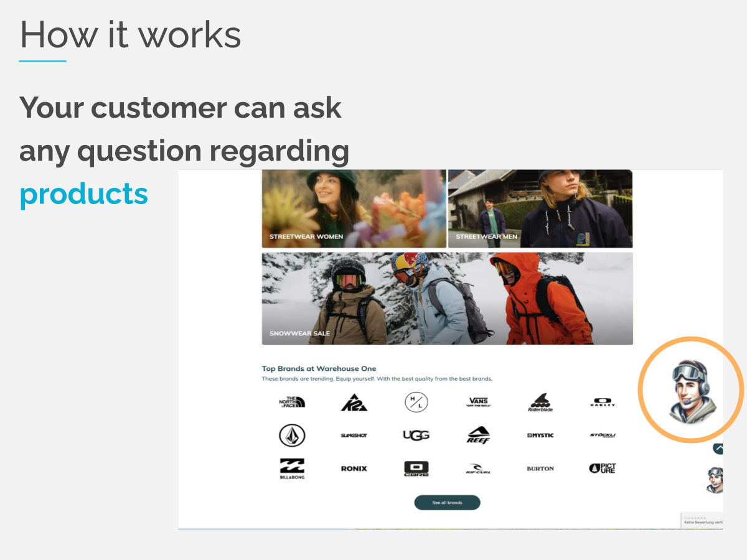This screenshot has height=560, width=747.
Task: Open the Burton brand logo
Action: click(540, 469)
